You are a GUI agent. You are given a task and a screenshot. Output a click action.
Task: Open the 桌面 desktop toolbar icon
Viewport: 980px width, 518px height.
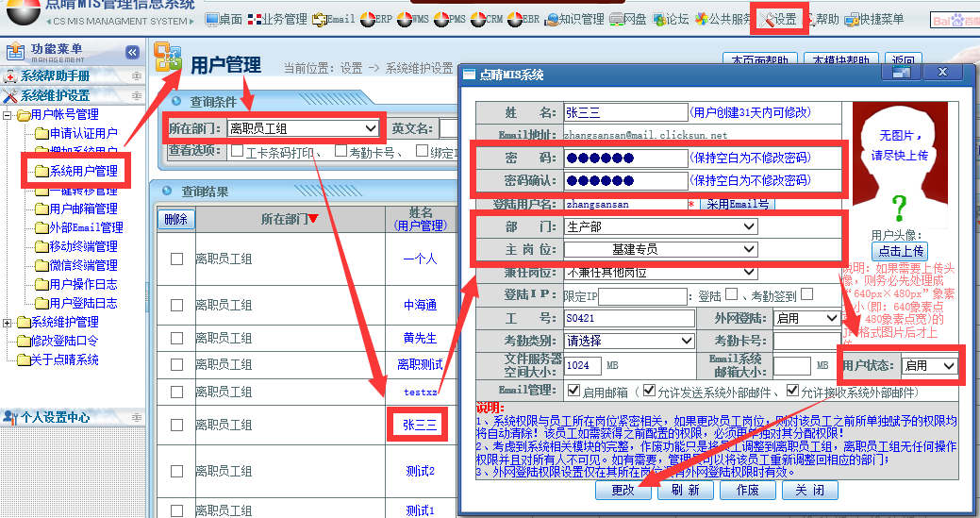(223, 19)
